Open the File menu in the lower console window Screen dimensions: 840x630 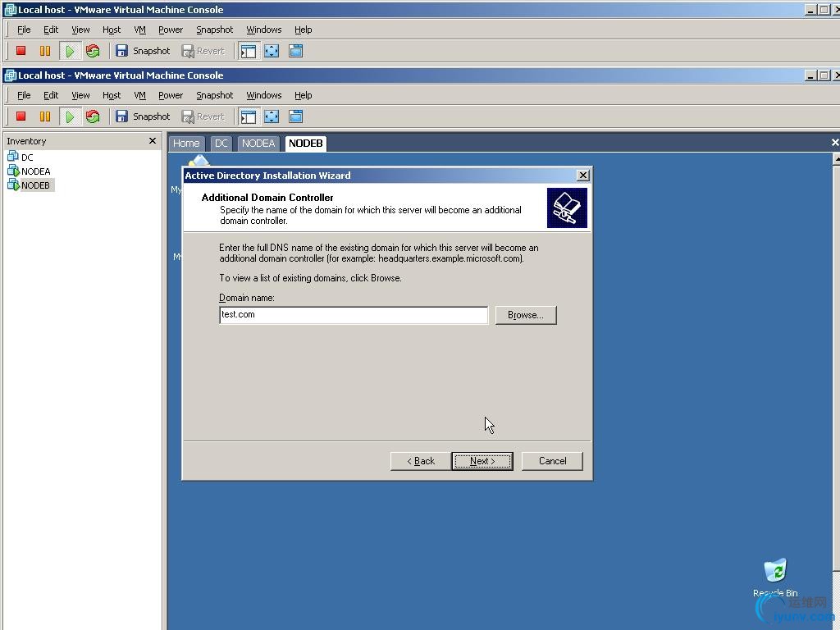[24, 95]
